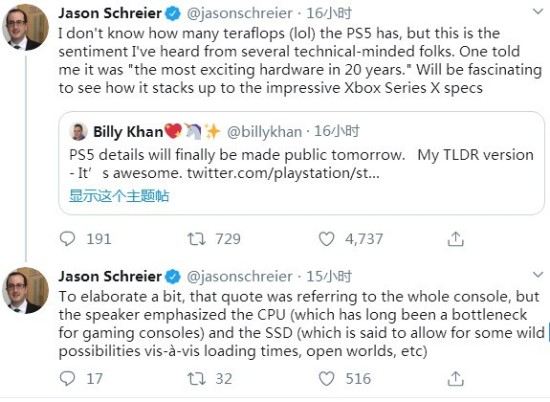Open the second tweet's 15小时 timestamp
Image resolution: width=550 pixels, height=402 pixels.
tap(329, 276)
